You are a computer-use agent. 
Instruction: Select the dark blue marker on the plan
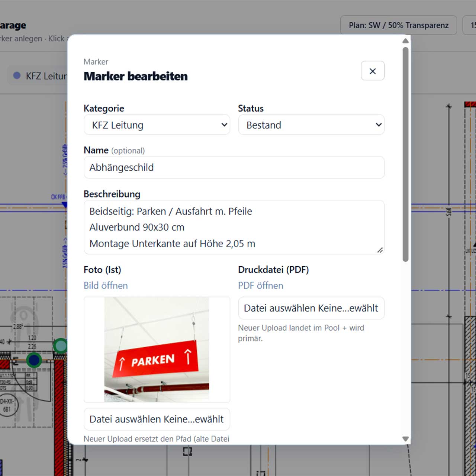[x=34, y=360]
